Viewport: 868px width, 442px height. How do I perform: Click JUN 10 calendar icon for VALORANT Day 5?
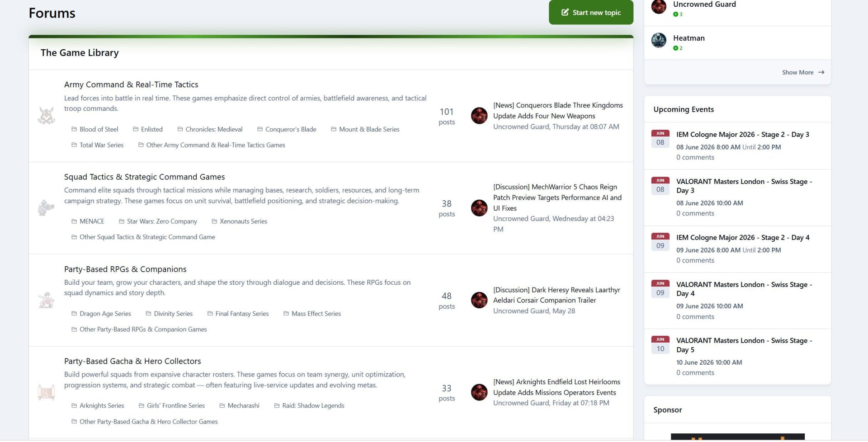point(660,345)
